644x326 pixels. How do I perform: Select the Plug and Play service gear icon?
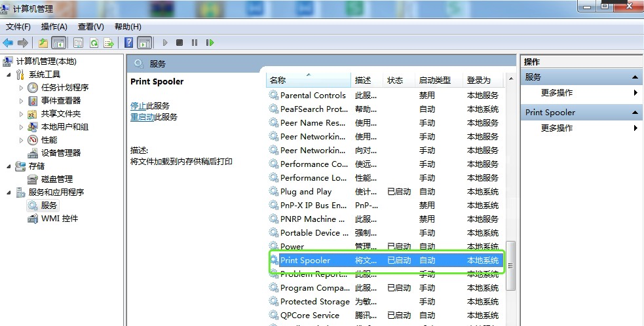(x=274, y=191)
